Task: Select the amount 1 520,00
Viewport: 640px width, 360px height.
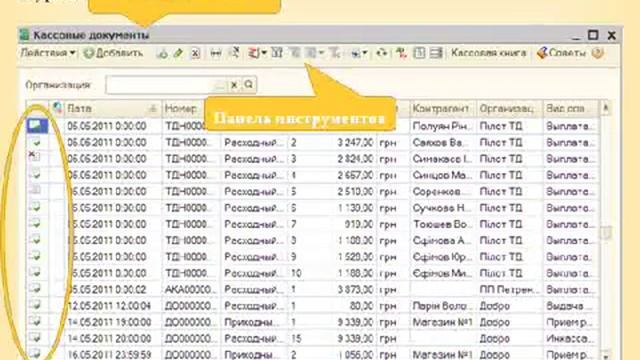Action: click(355, 257)
